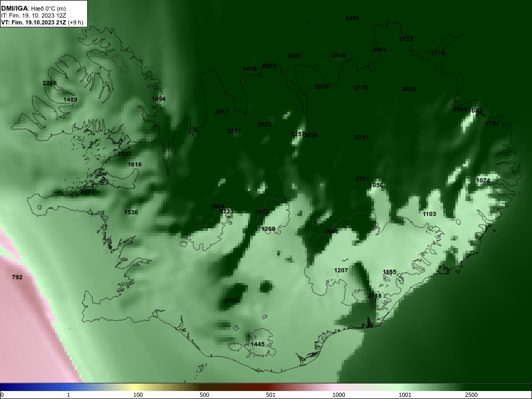Click the 2706 height value
This screenshot has width=532, height=399.
(231, 301)
